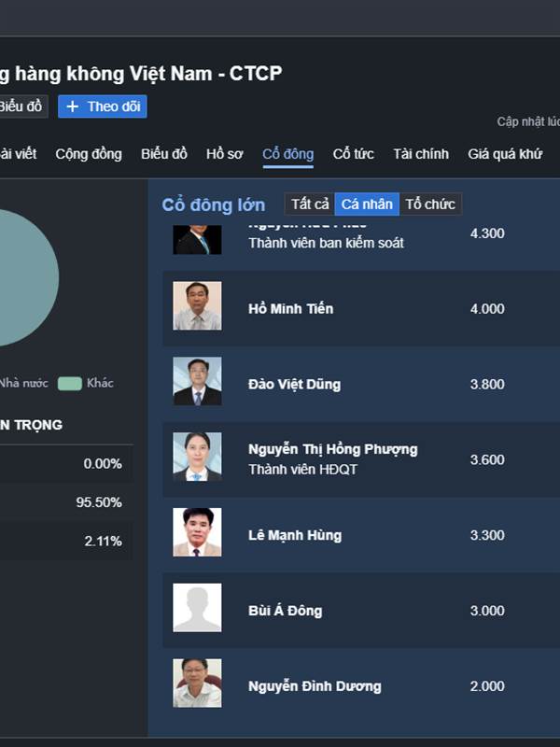Filter shareholders by Cá nhân
This screenshot has width=560, height=747.
367,204
